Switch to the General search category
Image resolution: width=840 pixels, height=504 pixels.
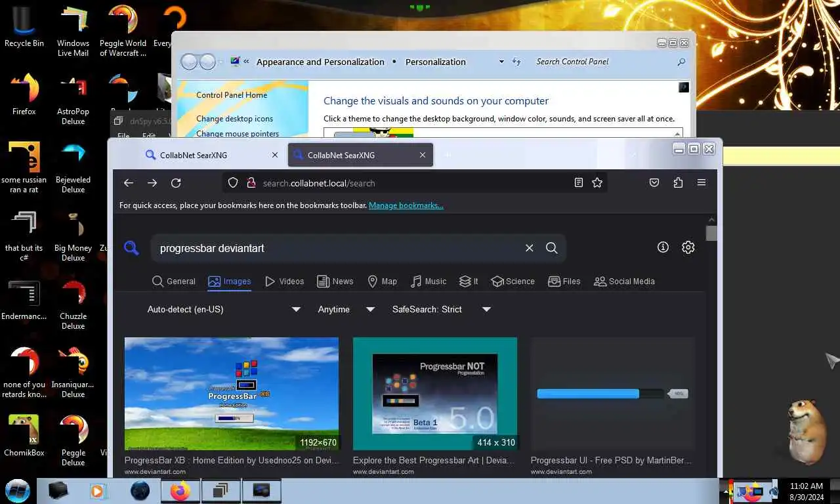point(174,282)
